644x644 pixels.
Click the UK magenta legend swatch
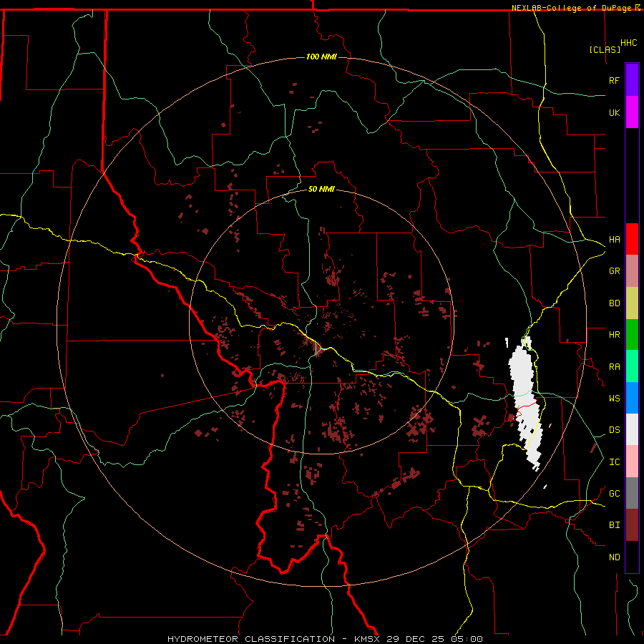(x=632, y=112)
